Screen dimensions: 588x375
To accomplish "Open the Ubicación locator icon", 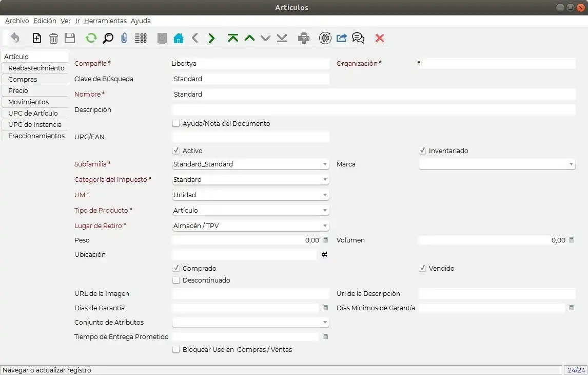I will coord(324,254).
